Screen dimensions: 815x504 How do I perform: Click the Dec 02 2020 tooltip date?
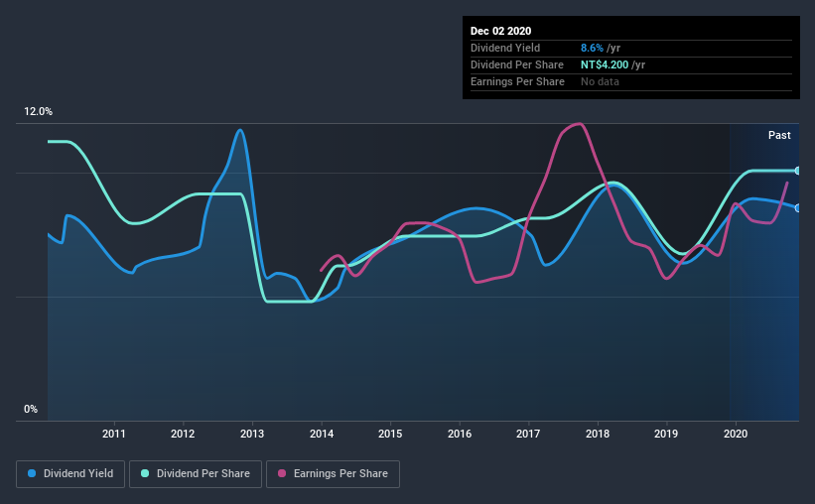click(500, 31)
